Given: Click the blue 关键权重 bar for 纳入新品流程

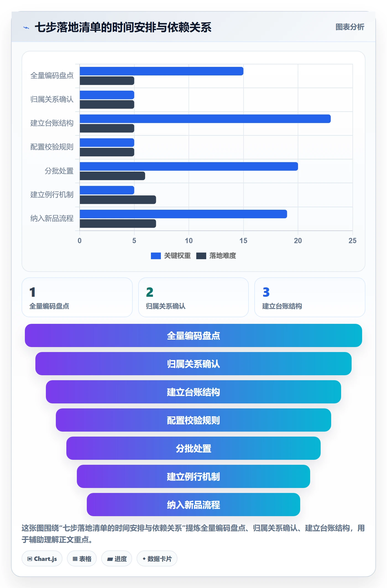Looking at the screenshot, I should click(x=183, y=214).
